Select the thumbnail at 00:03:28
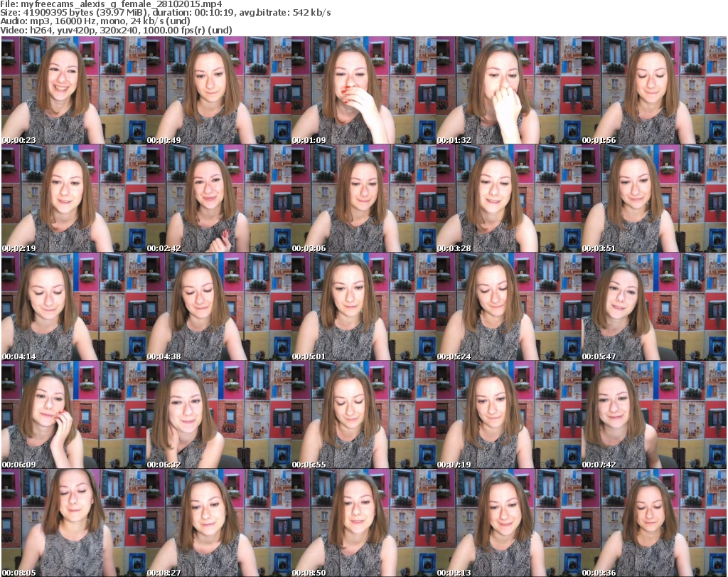 click(508, 198)
